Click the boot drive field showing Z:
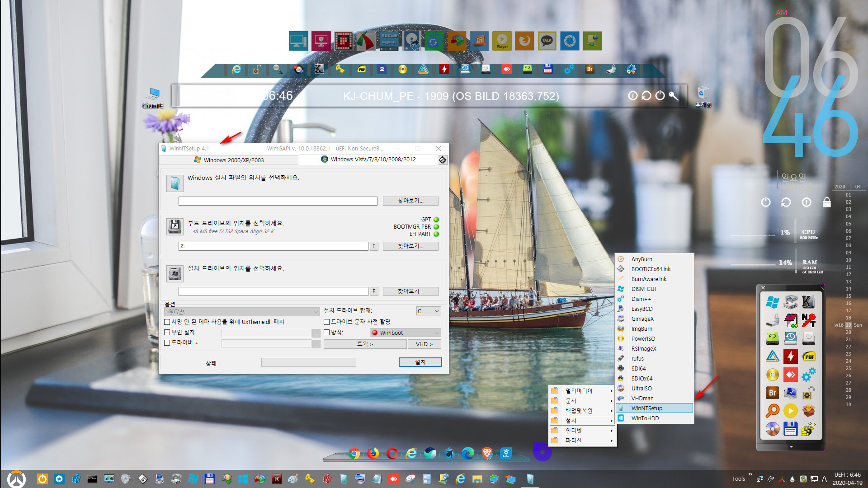The image size is (868, 488). click(x=273, y=246)
